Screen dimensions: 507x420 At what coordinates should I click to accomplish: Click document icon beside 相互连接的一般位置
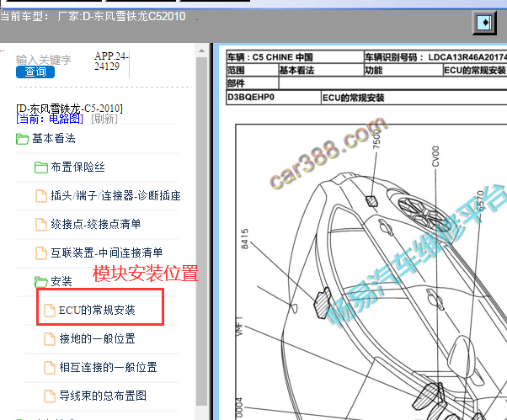coord(50,367)
